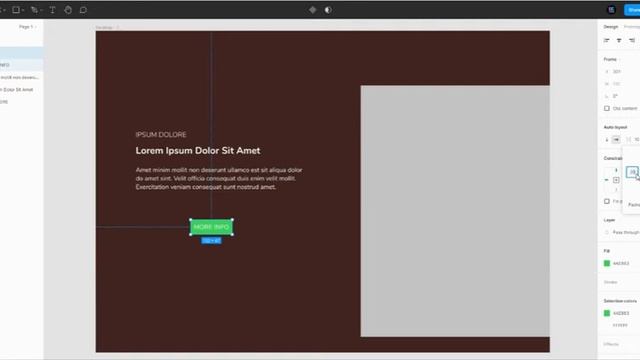This screenshot has height=360, width=640.
Task: Select the IPSUM DOLORE text on canvas
Action: point(161,135)
